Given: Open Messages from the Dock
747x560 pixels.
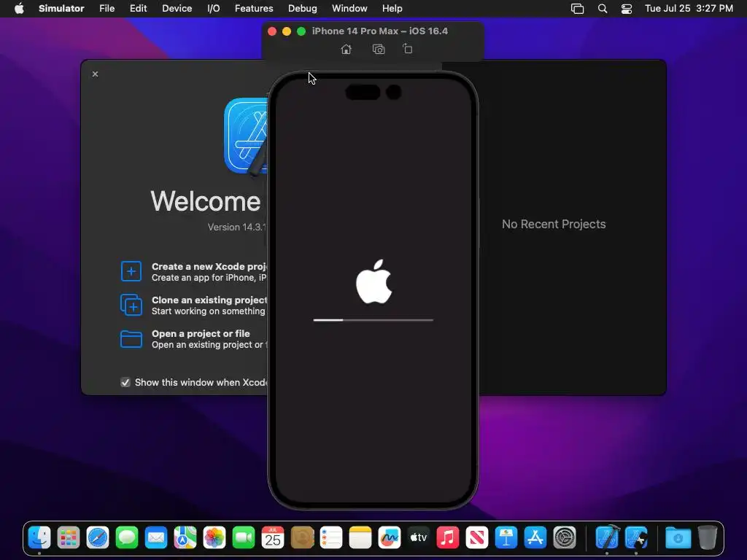Looking at the screenshot, I should 127,537.
